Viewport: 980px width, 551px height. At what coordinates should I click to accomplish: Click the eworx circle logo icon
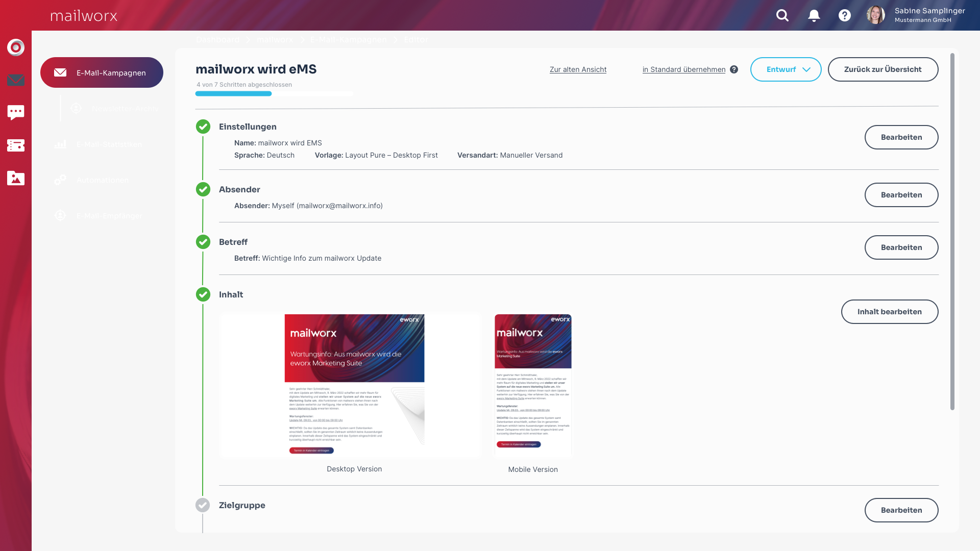[x=16, y=47]
